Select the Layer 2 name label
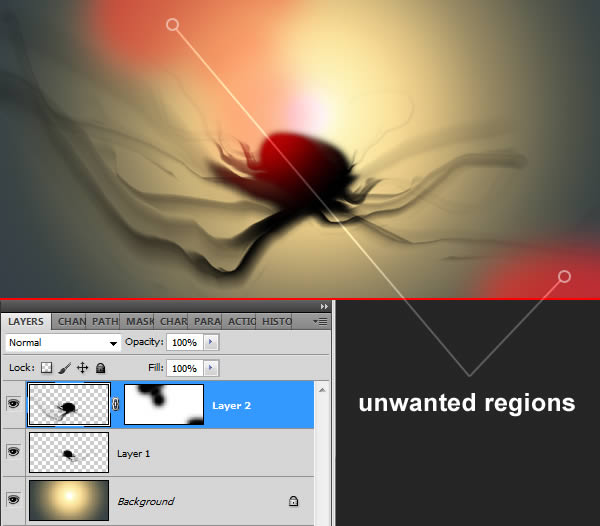The height and width of the screenshot is (526, 600). [x=232, y=405]
